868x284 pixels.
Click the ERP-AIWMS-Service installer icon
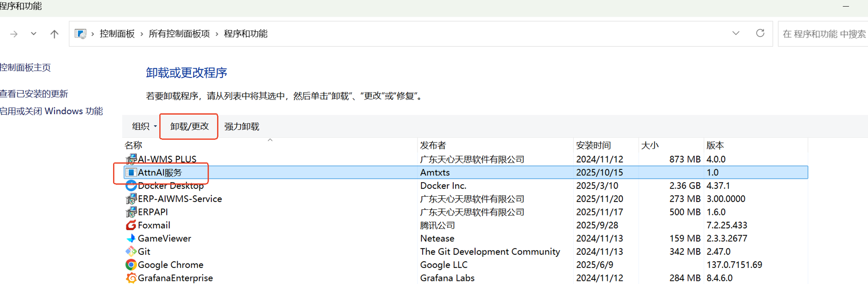pos(131,199)
